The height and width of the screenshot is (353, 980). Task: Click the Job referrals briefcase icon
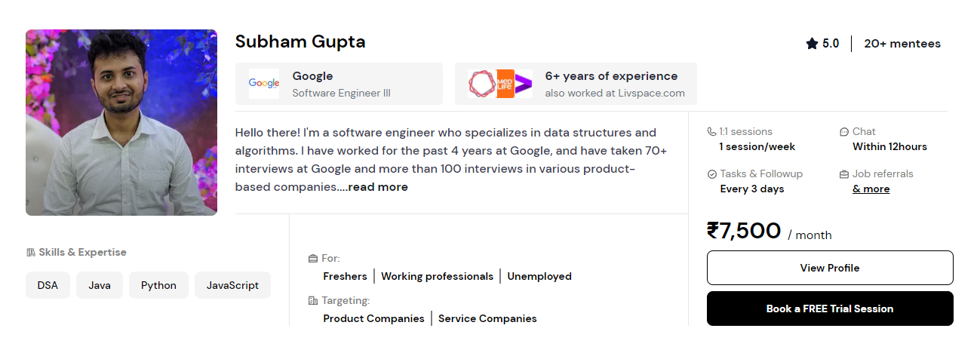(844, 174)
